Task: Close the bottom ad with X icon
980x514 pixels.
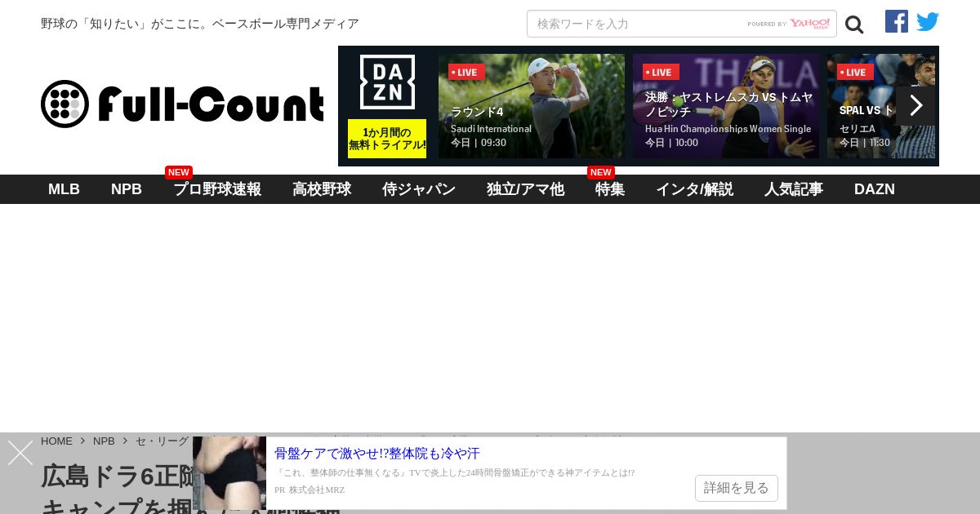Action: (x=20, y=453)
